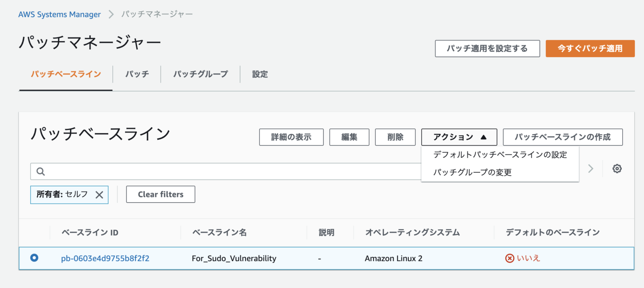
Task: Remove the 所有者: セルフ filter chip
Action: 99,194
